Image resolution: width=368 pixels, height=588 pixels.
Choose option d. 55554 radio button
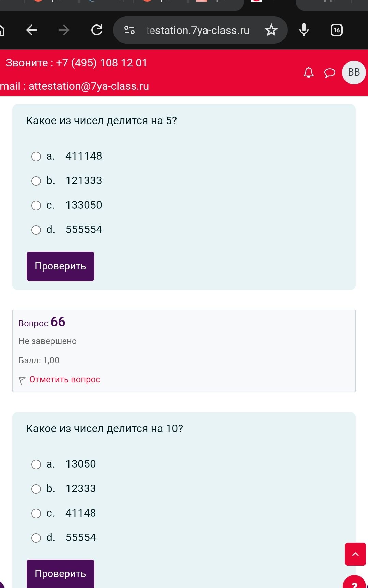tap(36, 538)
